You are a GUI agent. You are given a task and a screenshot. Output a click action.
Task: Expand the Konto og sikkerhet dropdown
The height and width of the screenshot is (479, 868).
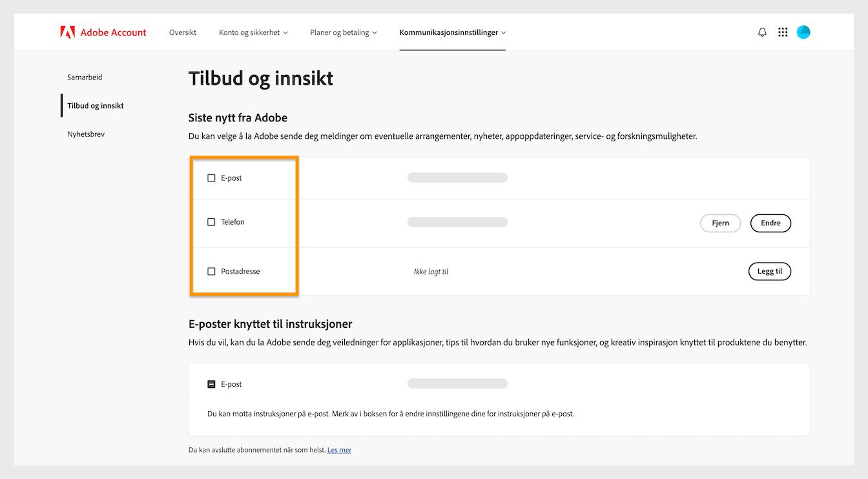click(x=253, y=32)
